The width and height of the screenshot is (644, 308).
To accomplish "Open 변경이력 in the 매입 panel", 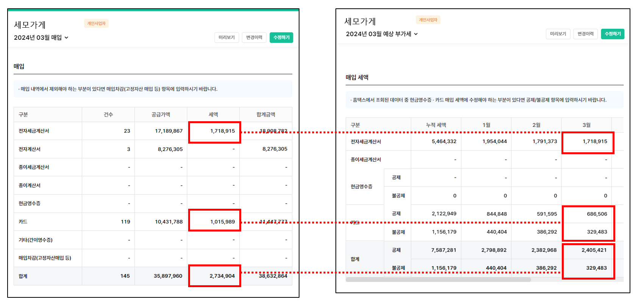I will coord(254,38).
